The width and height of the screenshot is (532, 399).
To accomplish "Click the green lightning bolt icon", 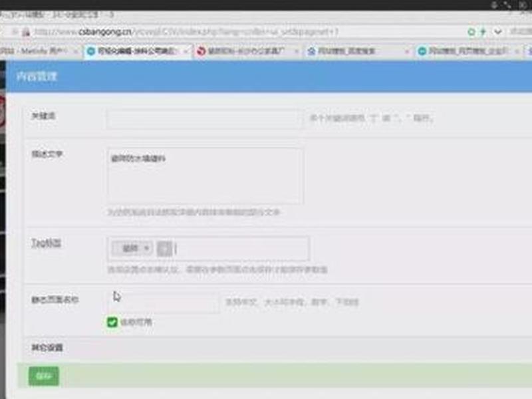I will coord(483,32).
